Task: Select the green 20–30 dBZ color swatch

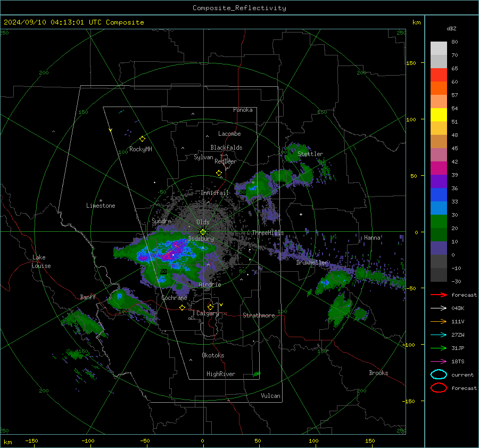Action: [439, 222]
